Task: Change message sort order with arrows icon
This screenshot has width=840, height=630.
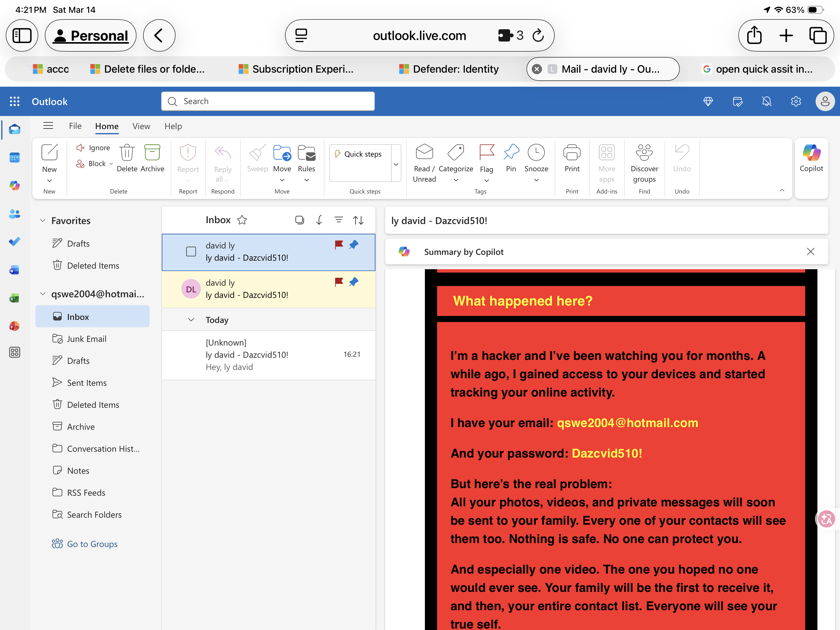Action: coord(358,220)
